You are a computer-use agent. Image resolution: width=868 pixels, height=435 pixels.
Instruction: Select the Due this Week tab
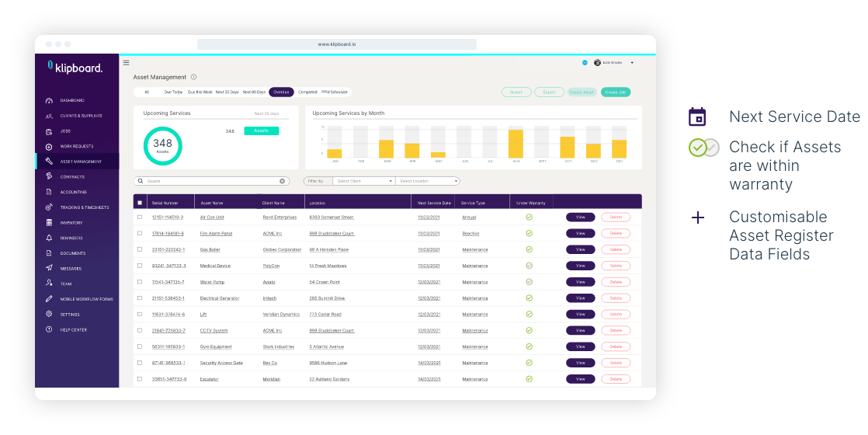pos(200,92)
